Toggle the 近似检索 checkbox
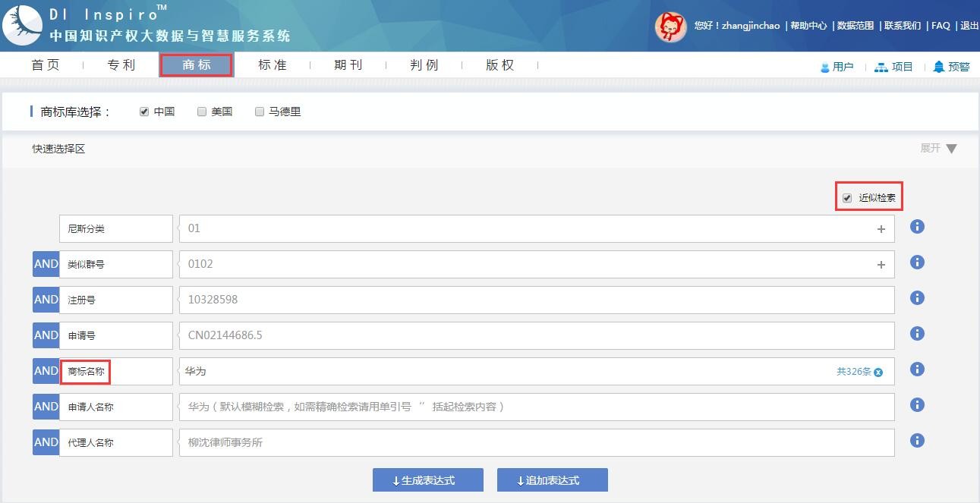 point(847,198)
